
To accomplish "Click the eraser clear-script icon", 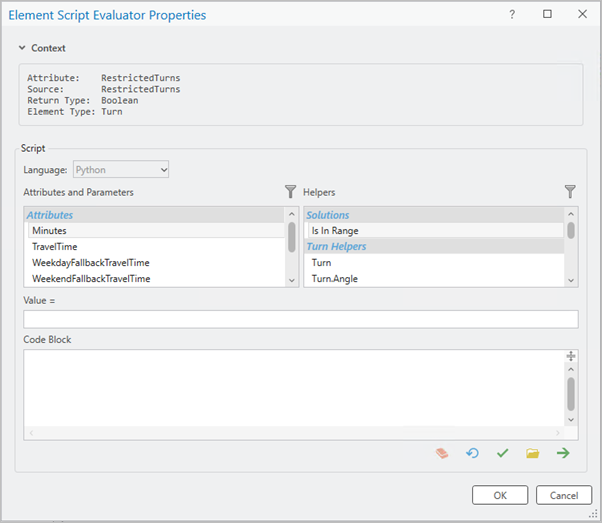I will (442, 453).
